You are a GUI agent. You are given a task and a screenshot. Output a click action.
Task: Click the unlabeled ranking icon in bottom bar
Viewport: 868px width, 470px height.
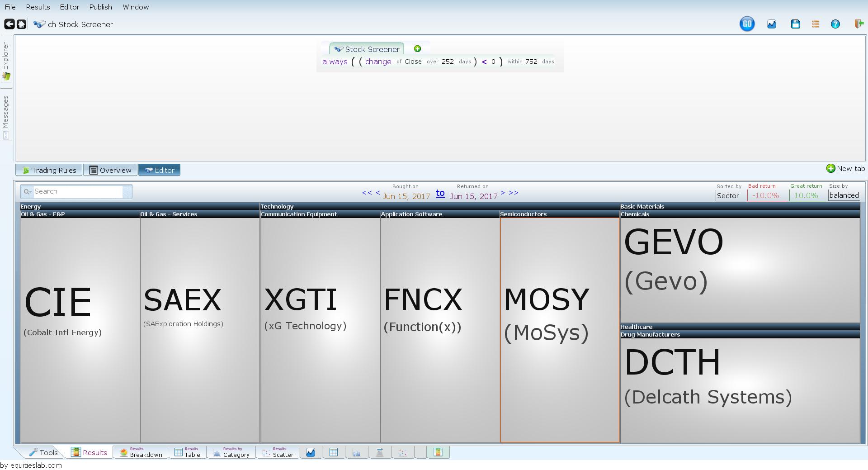380,452
